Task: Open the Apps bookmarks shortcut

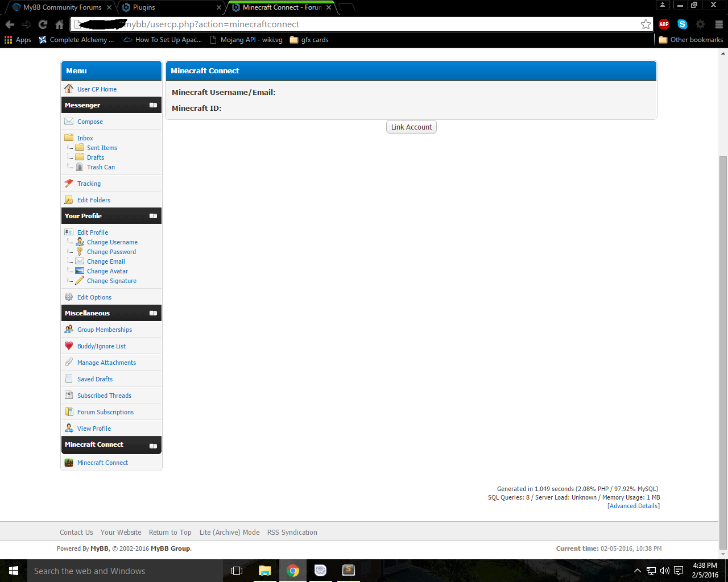Action: coord(18,40)
